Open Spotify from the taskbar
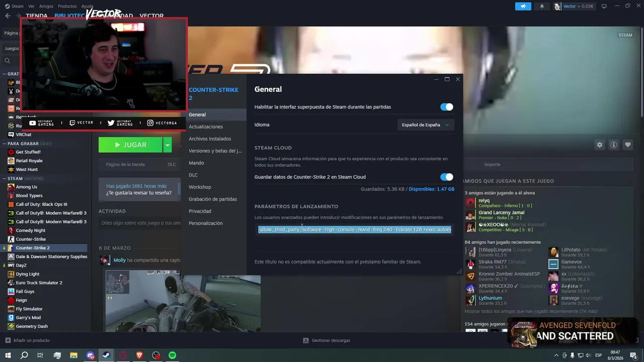This screenshot has height=362, width=644. pyautogui.click(x=172, y=355)
